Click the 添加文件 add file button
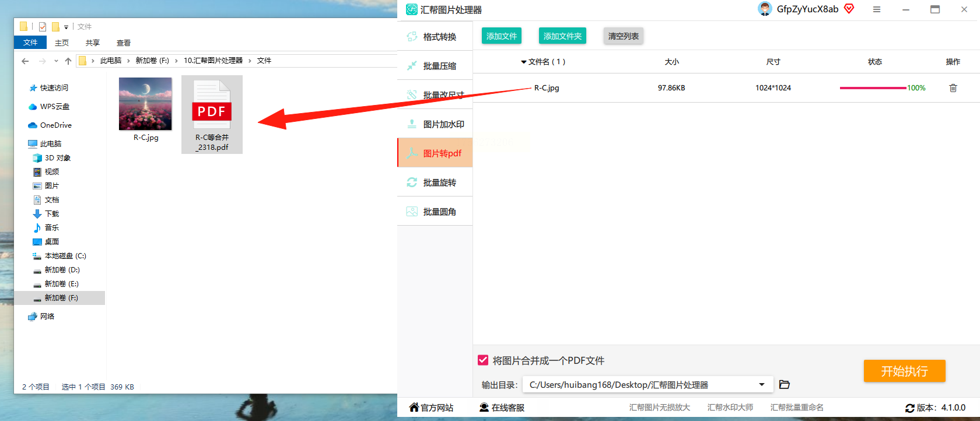Image resolution: width=980 pixels, height=421 pixels. pyautogui.click(x=502, y=36)
